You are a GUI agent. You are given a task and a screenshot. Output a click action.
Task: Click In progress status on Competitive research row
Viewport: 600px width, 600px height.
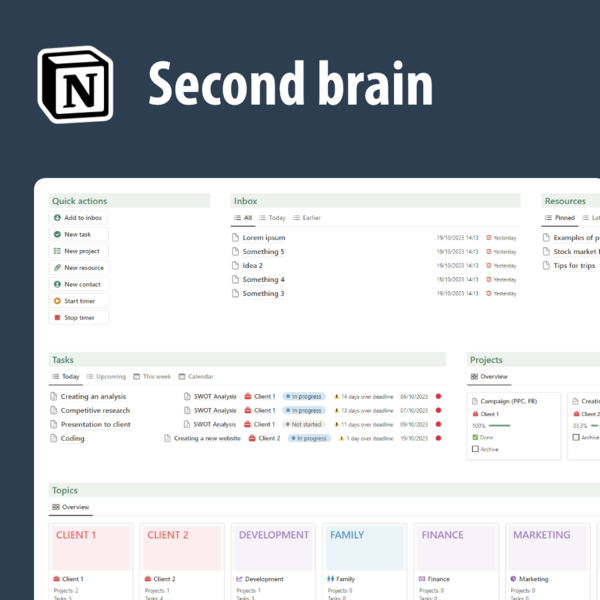(304, 410)
